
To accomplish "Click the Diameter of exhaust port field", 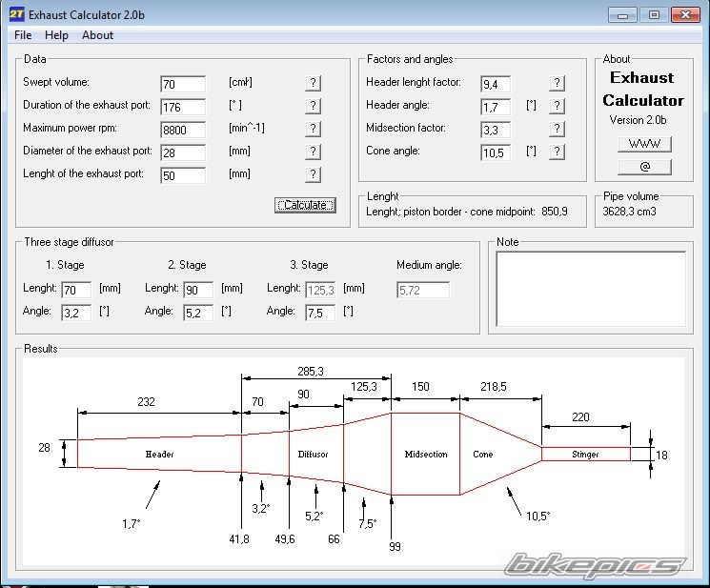I will click(x=183, y=152).
